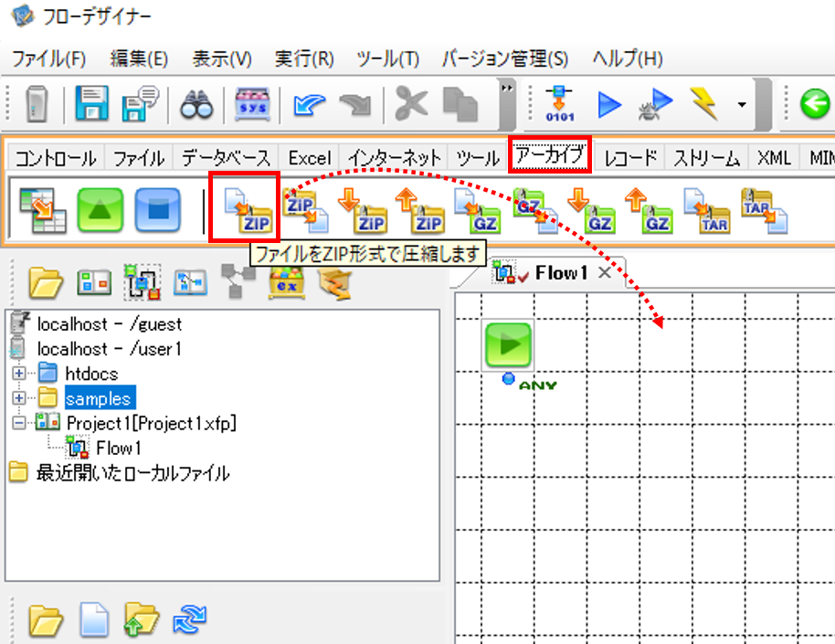Click the green Start component on canvas
This screenshot has width=835, height=644.
coord(509,344)
